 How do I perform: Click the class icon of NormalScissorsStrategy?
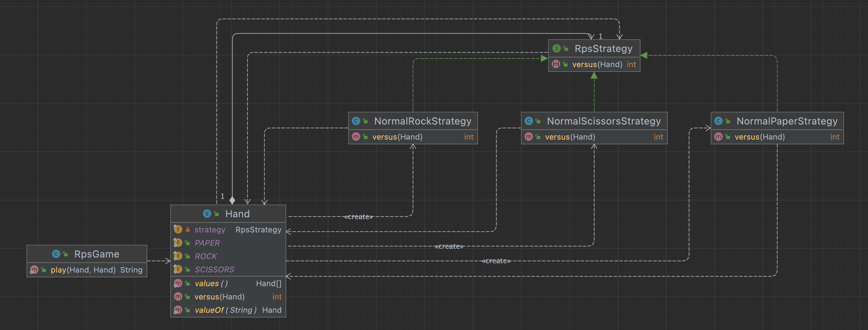click(529, 121)
